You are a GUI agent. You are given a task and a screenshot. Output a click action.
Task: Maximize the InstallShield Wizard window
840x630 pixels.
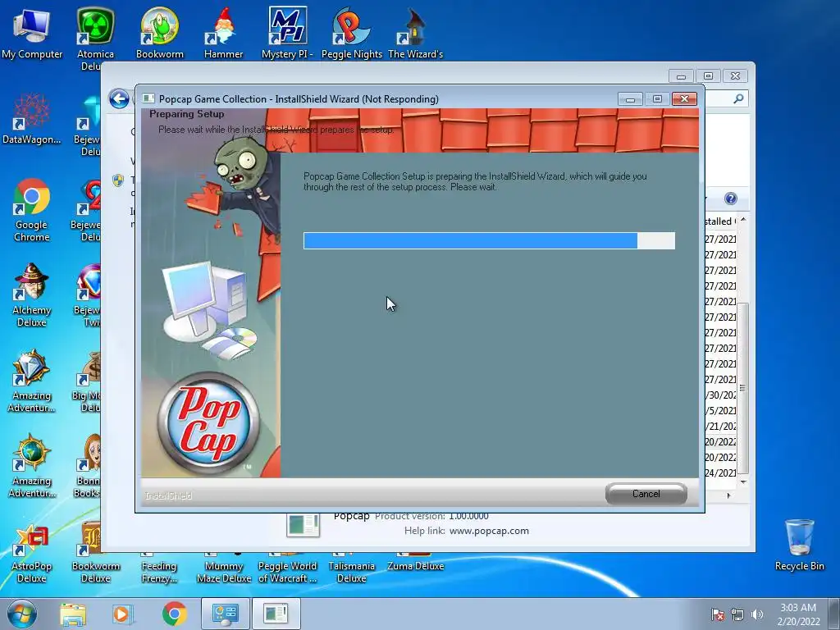[657, 99]
